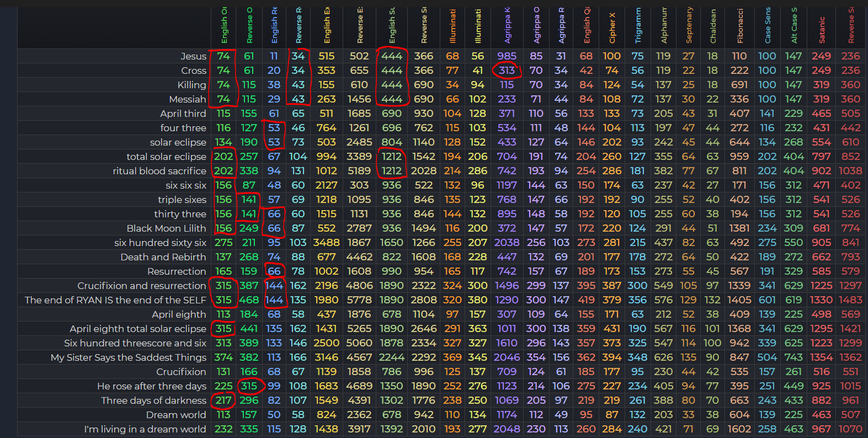The image size is (868, 438).
Task: Select the 'Cross' row label
Action: click(194, 70)
